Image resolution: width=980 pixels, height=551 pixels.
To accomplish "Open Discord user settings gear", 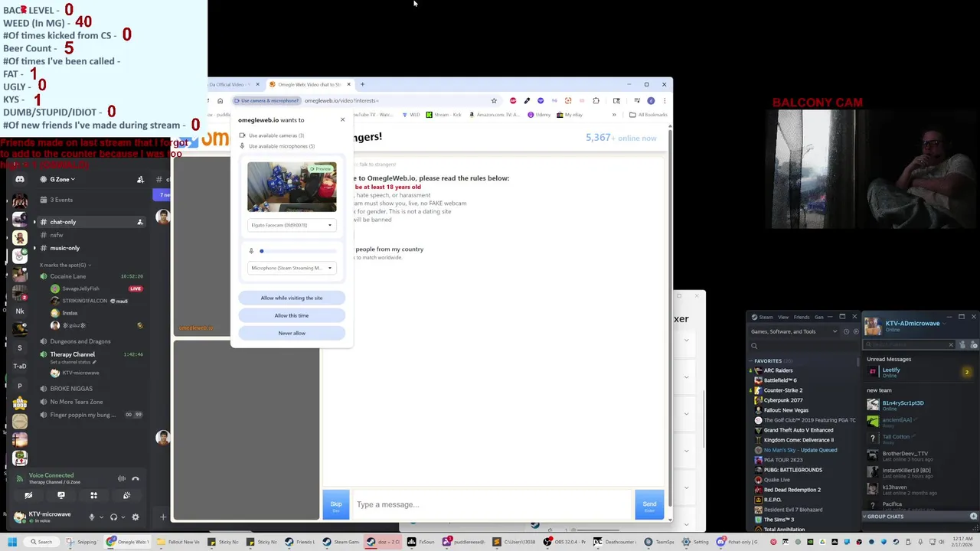I will (x=136, y=517).
